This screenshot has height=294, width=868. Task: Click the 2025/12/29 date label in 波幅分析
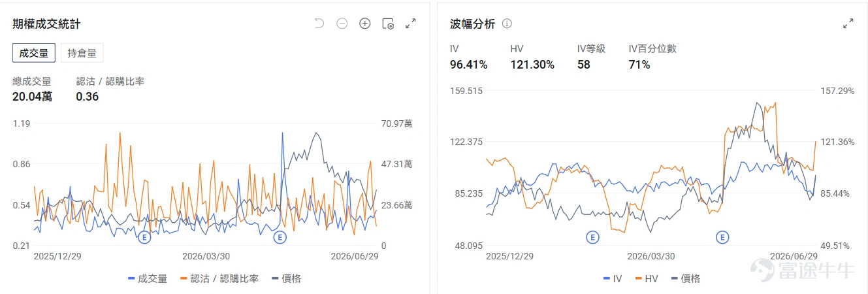pos(509,256)
